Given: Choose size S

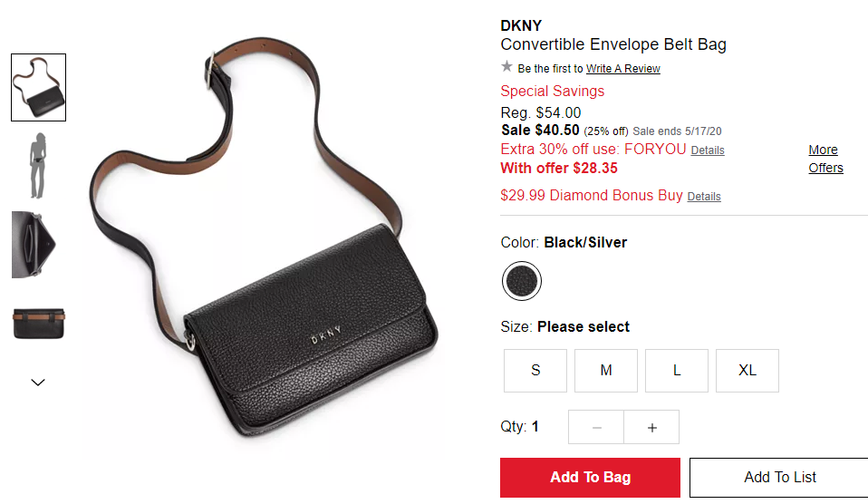Looking at the screenshot, I should click(535, 371).
